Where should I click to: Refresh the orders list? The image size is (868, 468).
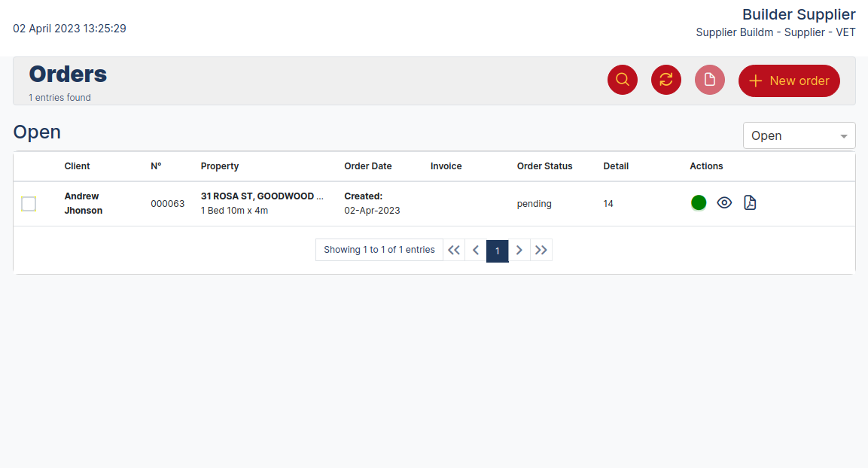pyautogui.click(x=666, y=80)
